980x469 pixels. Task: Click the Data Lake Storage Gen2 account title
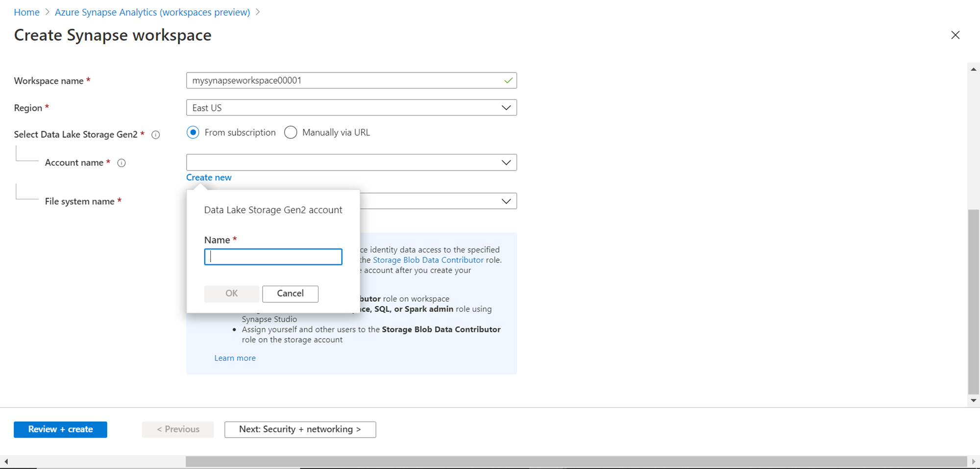(x=273, y=210)
